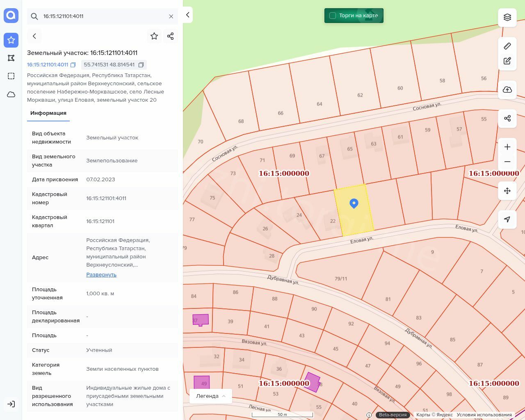Open the map layers panel
Viewport: 525px width, 420px height.
507,17
